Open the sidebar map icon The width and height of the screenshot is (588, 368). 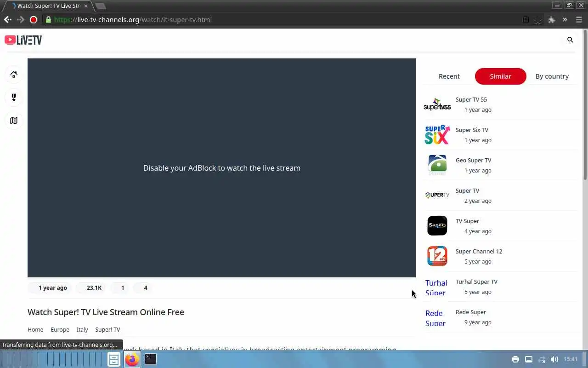[x=14, y=121]
